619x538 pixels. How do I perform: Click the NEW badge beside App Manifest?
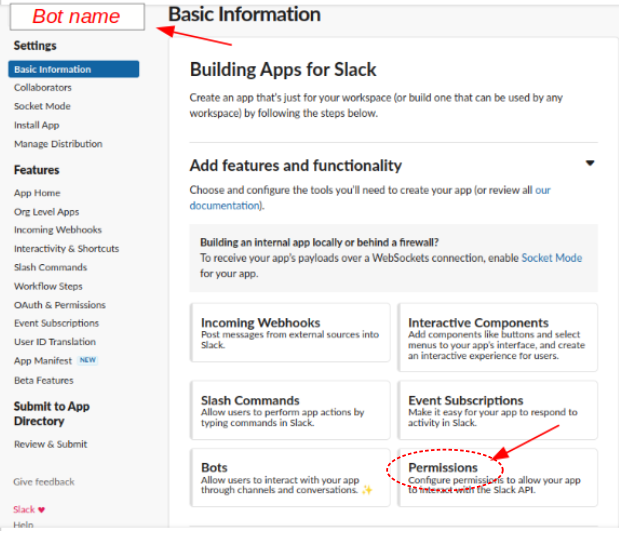[88, 360]
